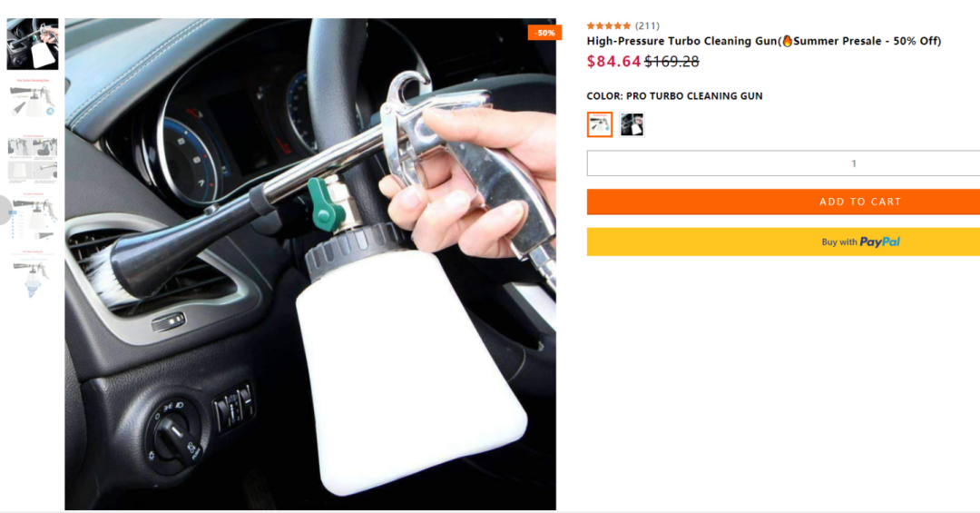Select the first car interior thumbnail

tap(33, 44)
